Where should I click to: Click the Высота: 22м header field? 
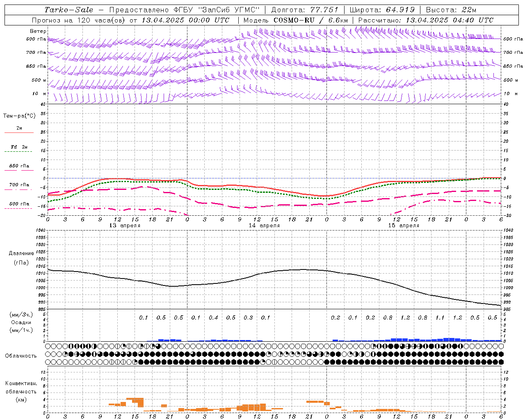click(451, 10)
